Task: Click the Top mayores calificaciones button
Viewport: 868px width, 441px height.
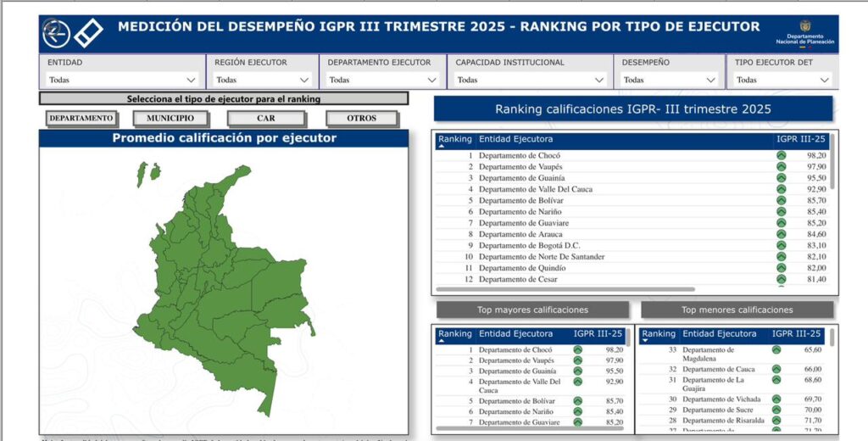Action: (x=532, y=310)
